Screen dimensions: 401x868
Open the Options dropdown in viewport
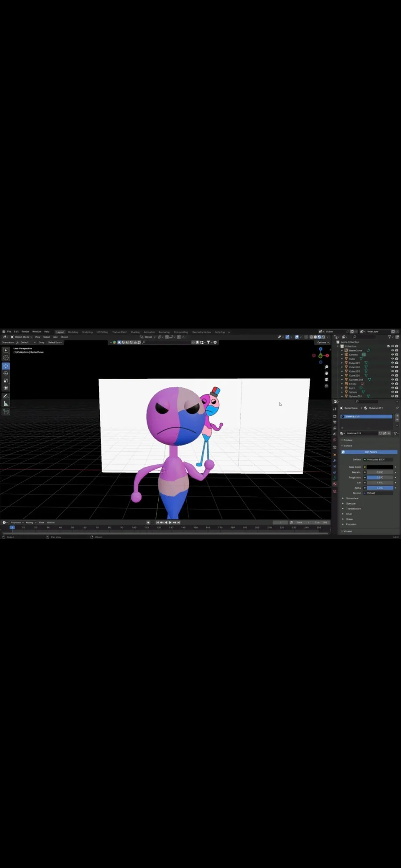[x=323, y=342]
